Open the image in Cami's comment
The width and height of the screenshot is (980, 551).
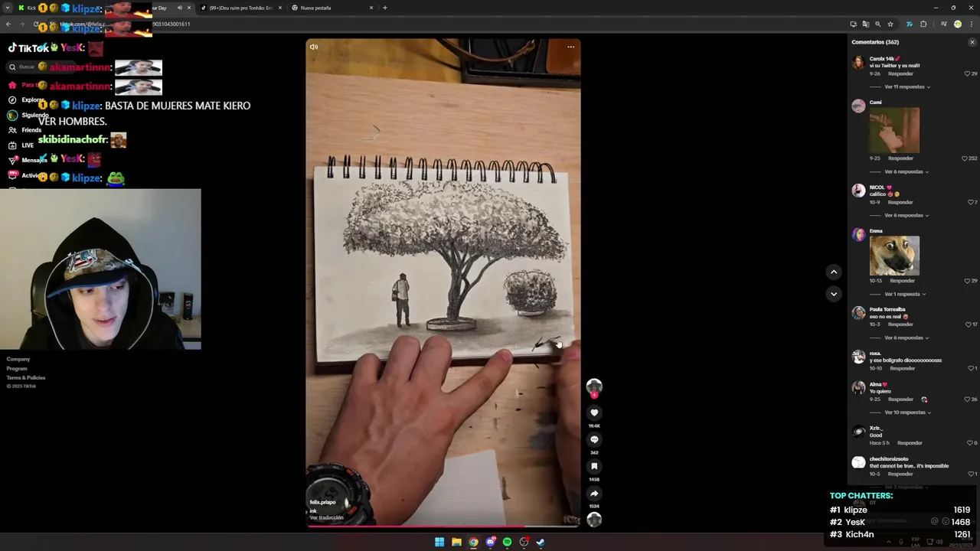(x=894, y=130)
